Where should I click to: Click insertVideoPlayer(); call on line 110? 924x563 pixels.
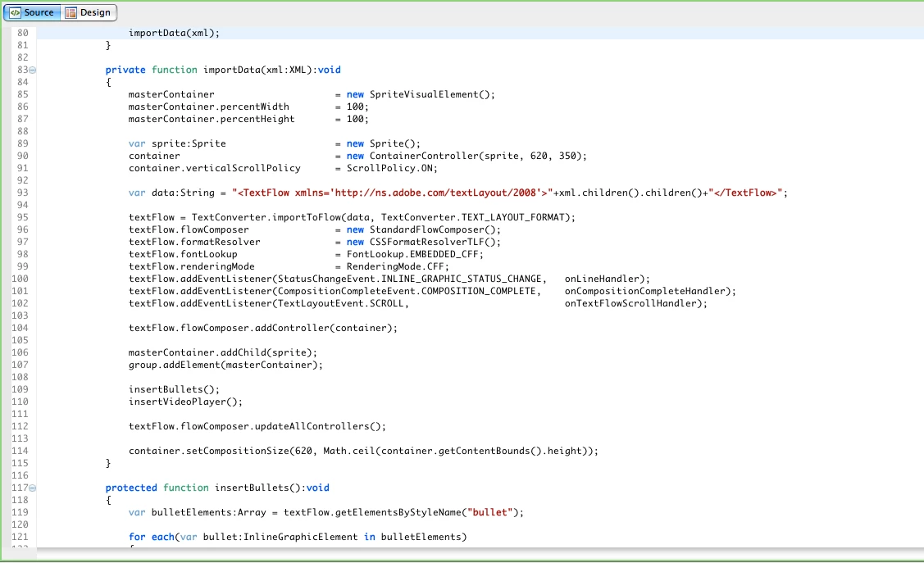(185, 402)
